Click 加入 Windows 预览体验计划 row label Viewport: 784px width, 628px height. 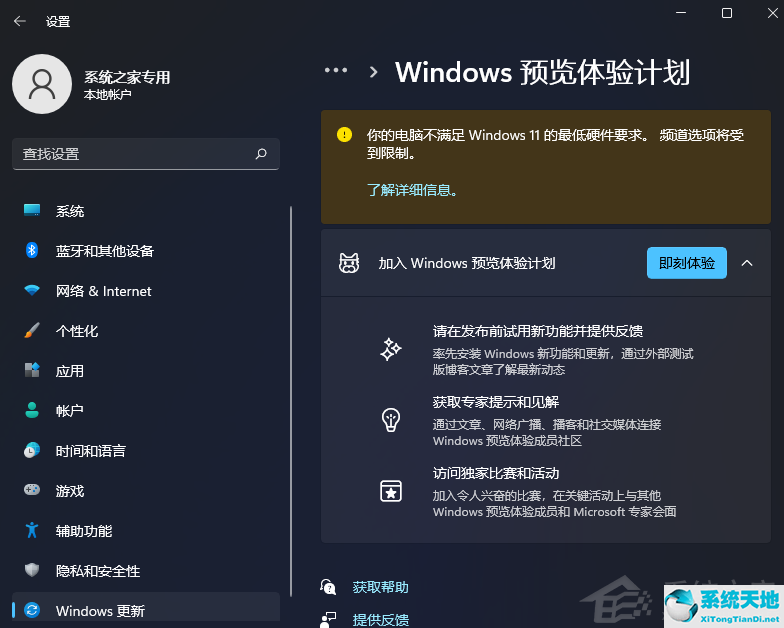pos(466,263)
